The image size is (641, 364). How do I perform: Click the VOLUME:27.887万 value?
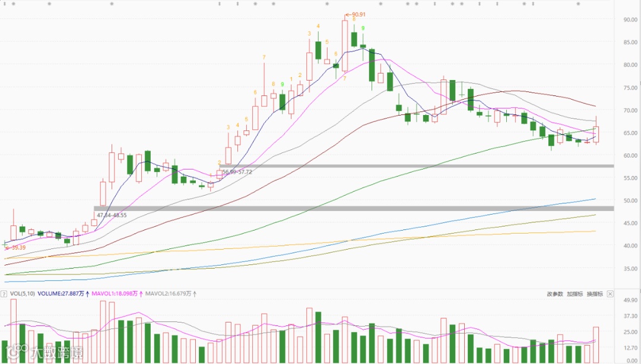(x=61, y=293)
